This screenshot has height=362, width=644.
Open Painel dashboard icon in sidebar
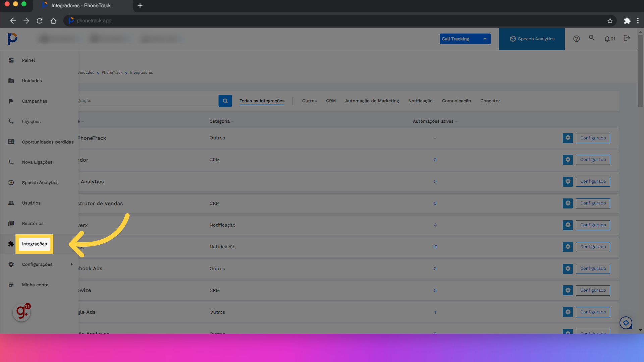pyautogui.click(x=11, y=60)
